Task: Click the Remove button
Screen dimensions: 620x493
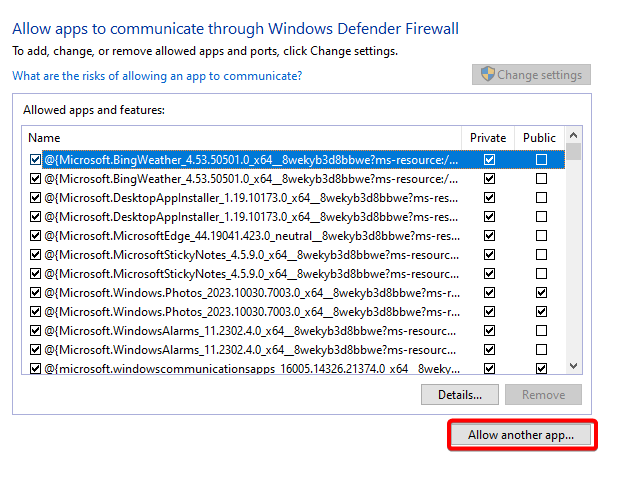Action: [x=543, y=394]
